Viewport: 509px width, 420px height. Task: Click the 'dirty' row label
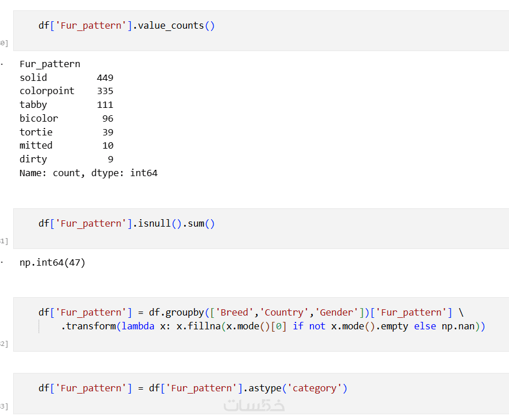pos(33,160)
